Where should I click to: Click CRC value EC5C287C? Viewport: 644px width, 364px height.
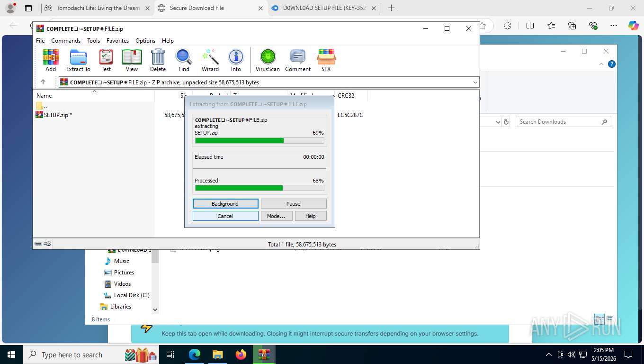click(350, 115)
